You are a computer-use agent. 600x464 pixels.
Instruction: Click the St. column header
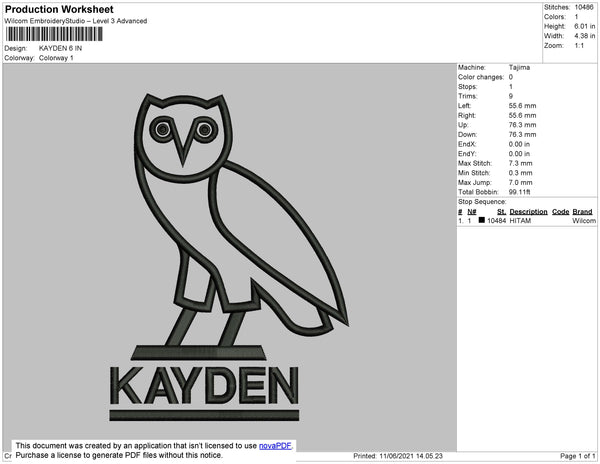coord(501,212)
